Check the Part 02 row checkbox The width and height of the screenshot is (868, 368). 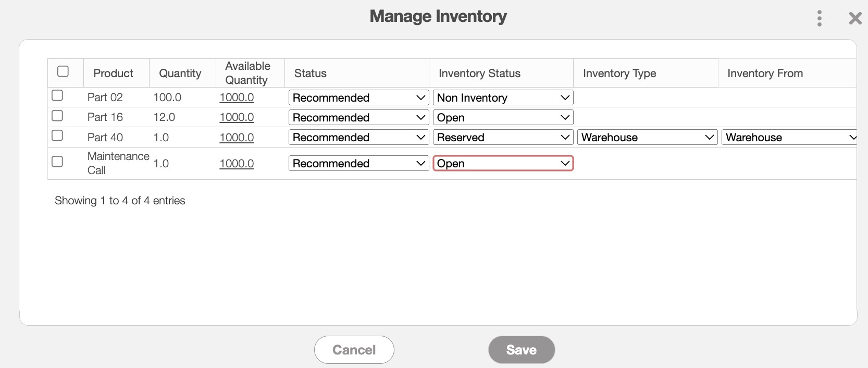[57, 95]
